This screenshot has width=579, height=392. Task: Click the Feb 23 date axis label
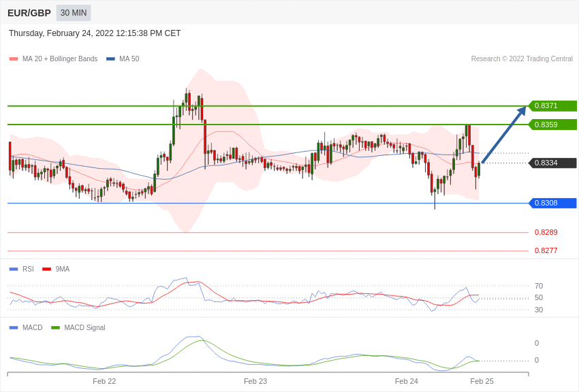pyautogui.click(x=255, y=381)
